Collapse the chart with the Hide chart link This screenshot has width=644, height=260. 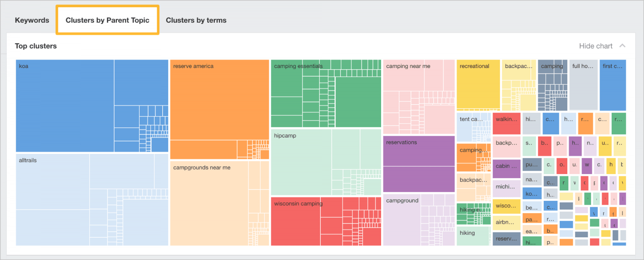click(595, 46)
